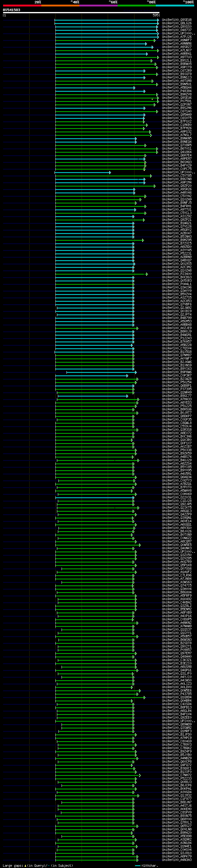
Task: Select UniRef100_P07591 entry
Action: coord(177,101)
